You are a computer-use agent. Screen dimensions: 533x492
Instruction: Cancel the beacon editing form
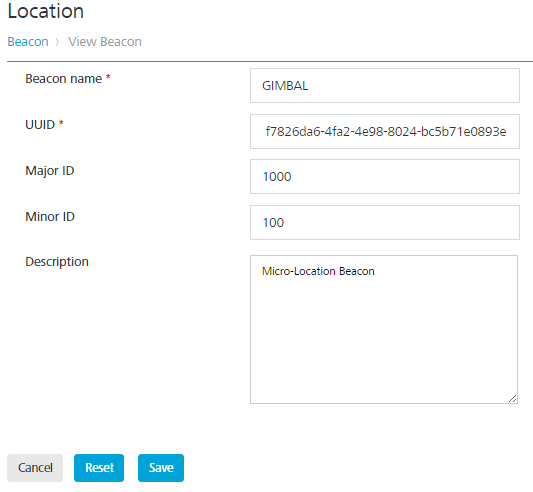tap(35, 468)
